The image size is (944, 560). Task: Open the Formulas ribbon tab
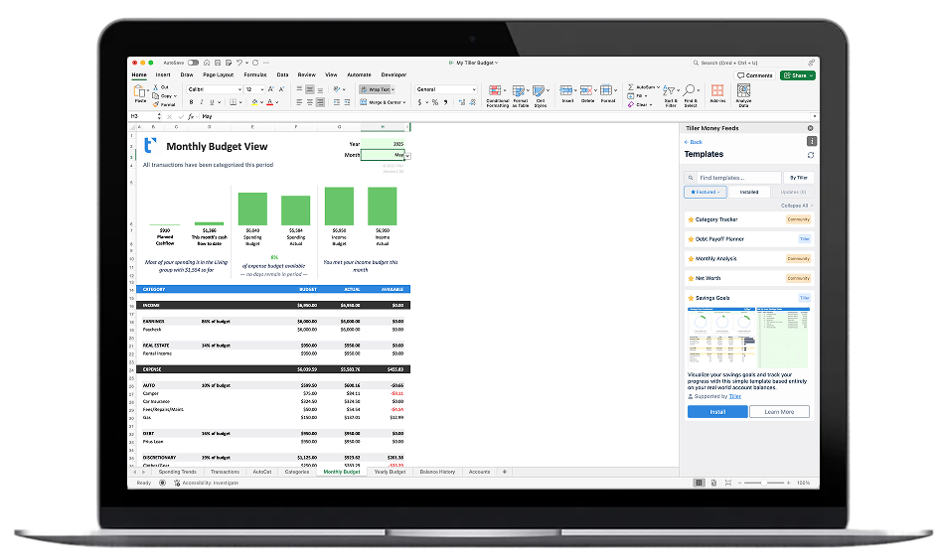coord(255,74)
